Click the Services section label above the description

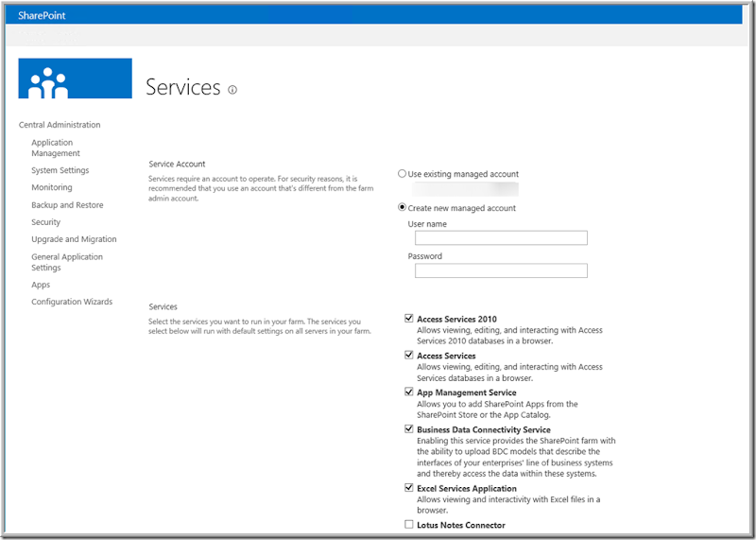(x=163, y=306)
